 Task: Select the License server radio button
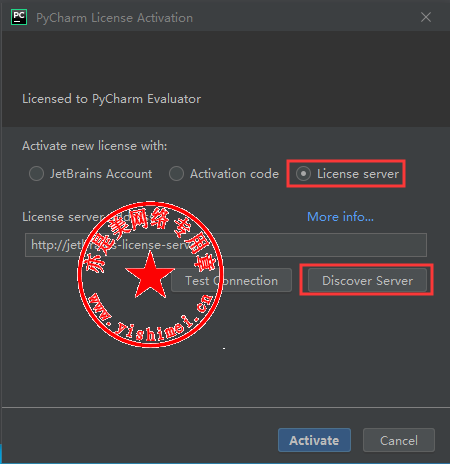pos(303,174)
